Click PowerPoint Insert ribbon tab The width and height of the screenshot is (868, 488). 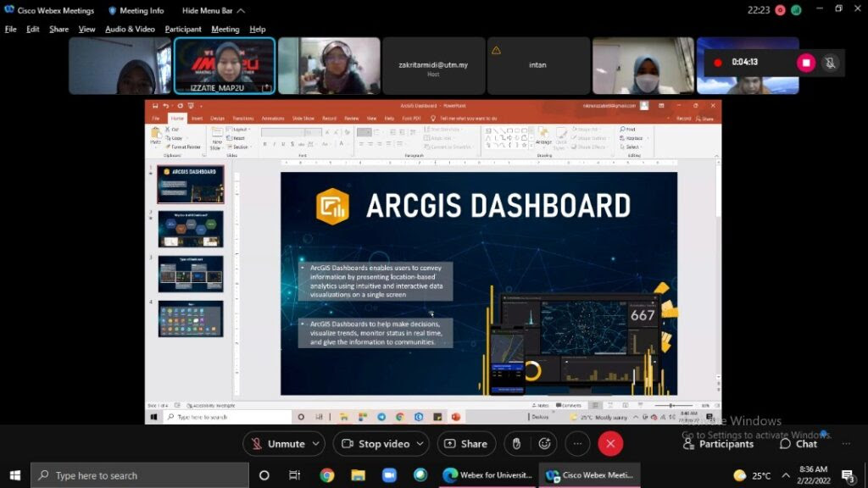[197, 119]
